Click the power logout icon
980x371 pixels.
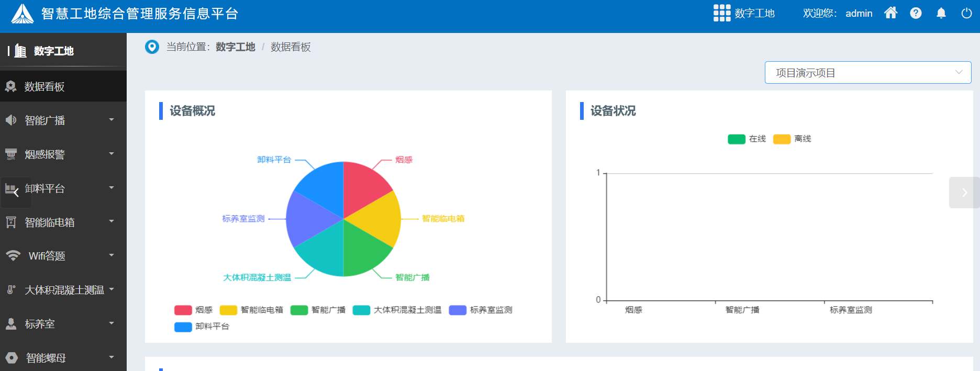(x=966, y=13)
